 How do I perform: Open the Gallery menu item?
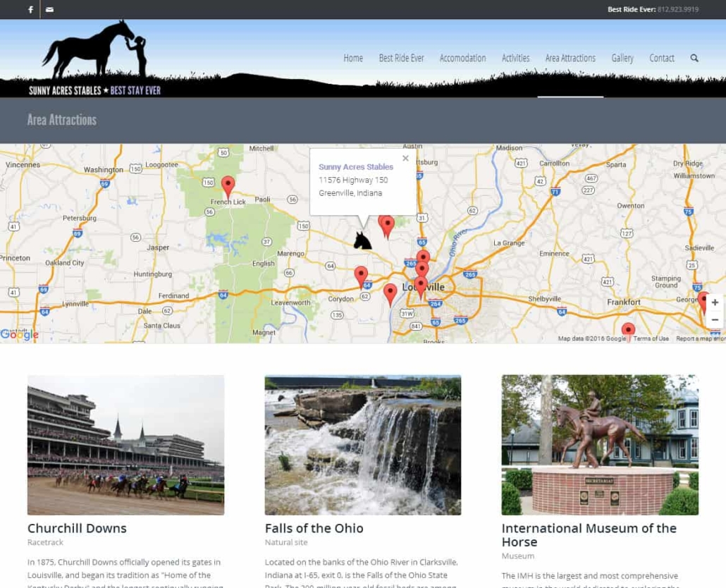point(622,59)
